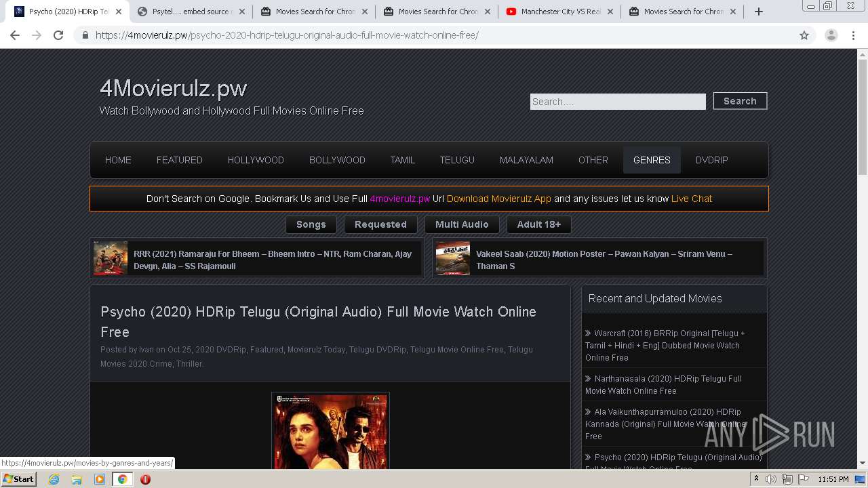The image size is (868, 488).
Task: Launch Internet Explorer from the taskbar
Action: [x=54, y=479]
